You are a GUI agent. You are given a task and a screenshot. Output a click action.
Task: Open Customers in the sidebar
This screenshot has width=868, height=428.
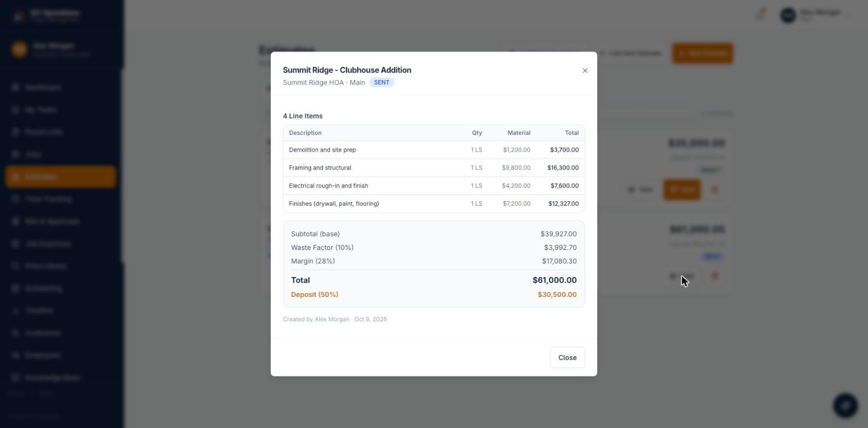pyautogui.click(x=61, y=333)
